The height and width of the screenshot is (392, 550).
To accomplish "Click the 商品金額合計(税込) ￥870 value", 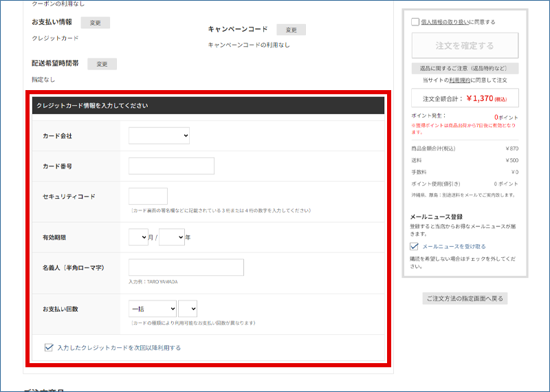I will [511, 149].
